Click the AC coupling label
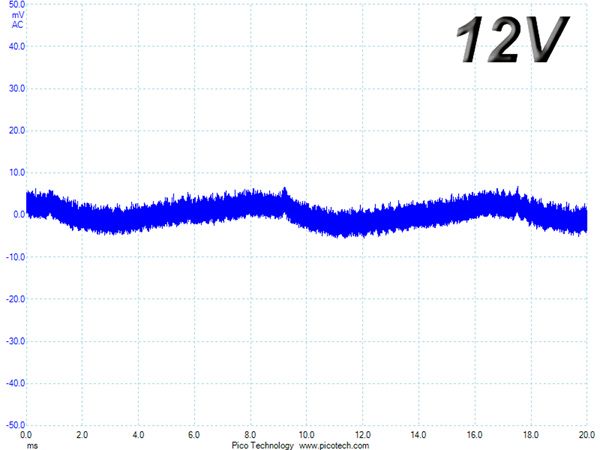 coord(18,25)
